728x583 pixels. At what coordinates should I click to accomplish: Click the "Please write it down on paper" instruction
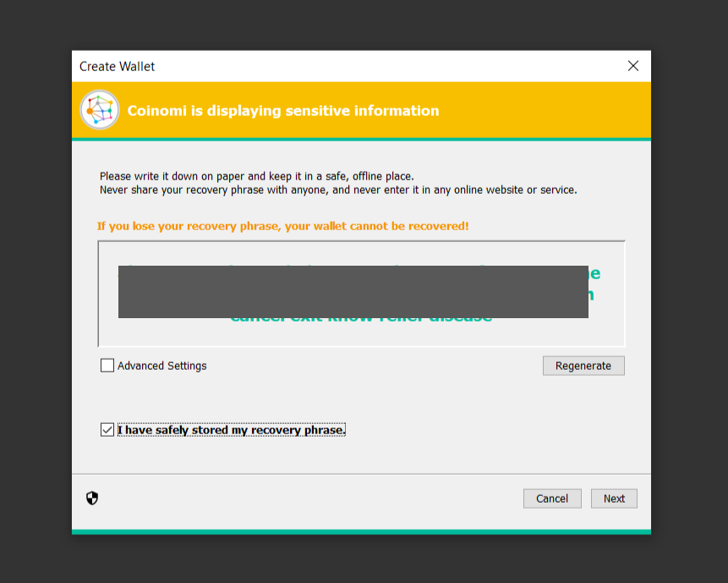click(256, 176)
